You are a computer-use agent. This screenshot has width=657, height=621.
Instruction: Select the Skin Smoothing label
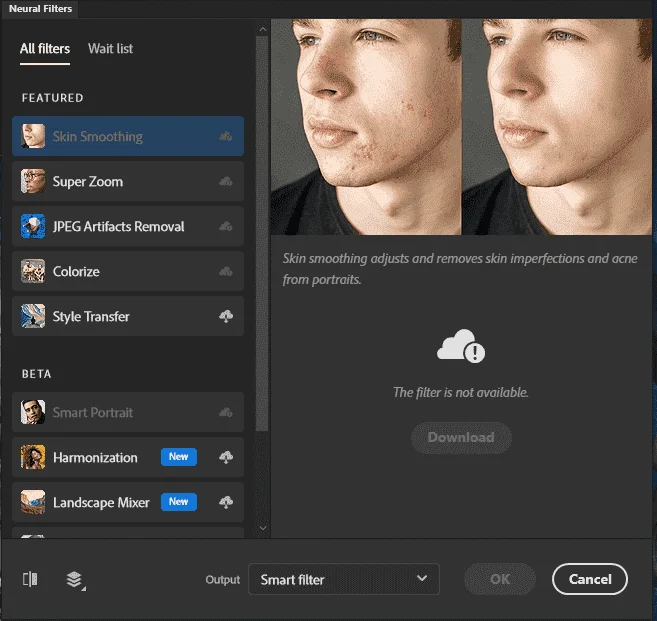point(98,137)
